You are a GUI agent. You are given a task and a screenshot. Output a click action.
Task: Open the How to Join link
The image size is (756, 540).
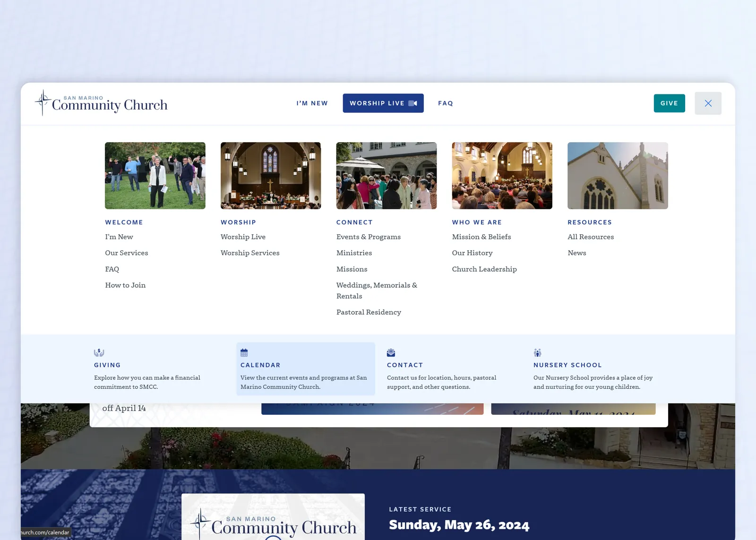click(x=125, y=285)
